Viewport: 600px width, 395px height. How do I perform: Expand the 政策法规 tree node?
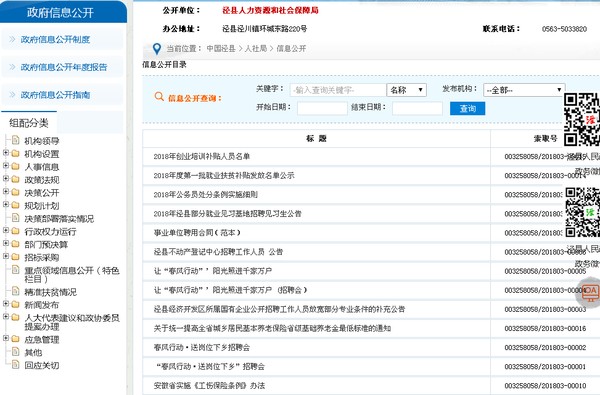click(6, 179)
